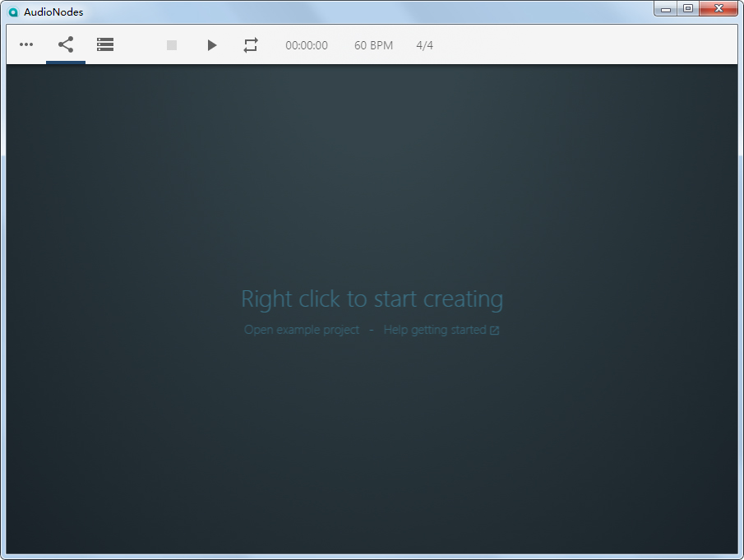Switch to the sequencer view tab
The width and height of the screenshot is (744, 560).
[105, 44]
